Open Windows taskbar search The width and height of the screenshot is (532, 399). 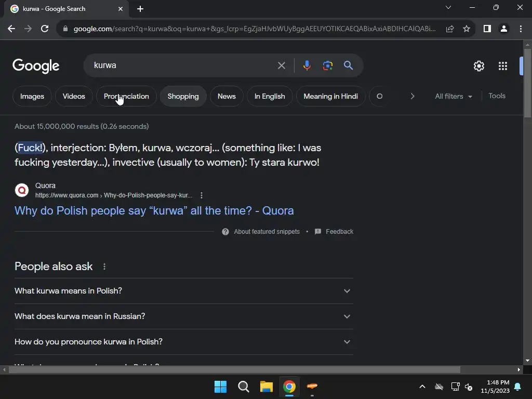point(244,387)
